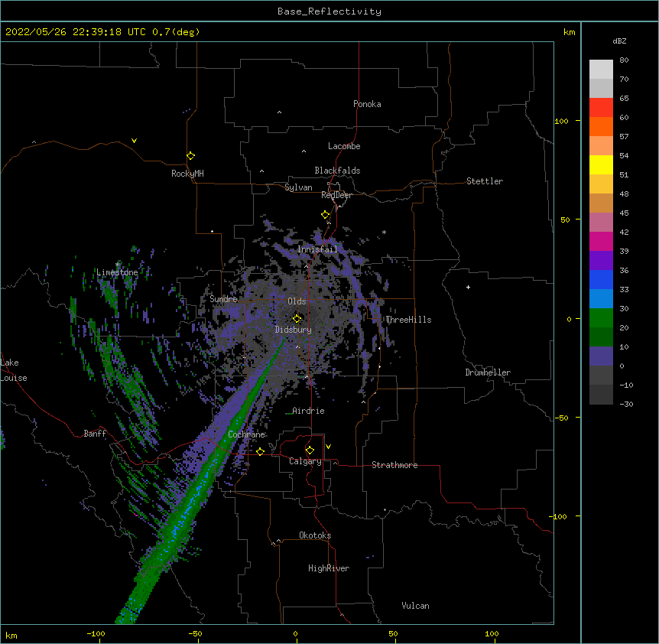Click the Cochrane city label
659x644 pixels.
247,434
